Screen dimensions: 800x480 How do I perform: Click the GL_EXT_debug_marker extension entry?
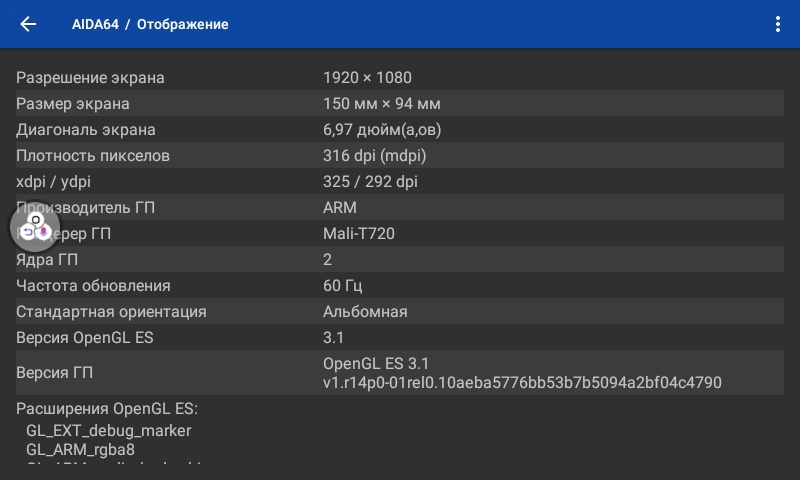pyautogui.click(x=108, y=430)
